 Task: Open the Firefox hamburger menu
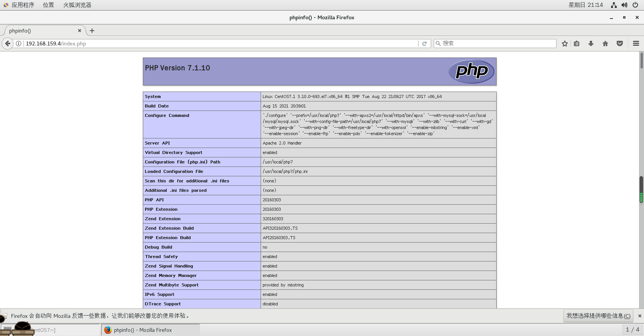[x=636, y=44]
